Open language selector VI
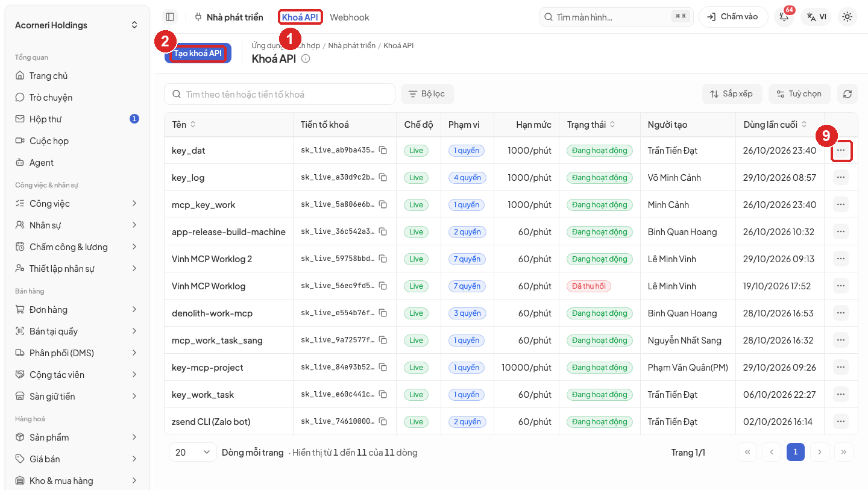Screen dimensions: 868x490 point(817,17)
